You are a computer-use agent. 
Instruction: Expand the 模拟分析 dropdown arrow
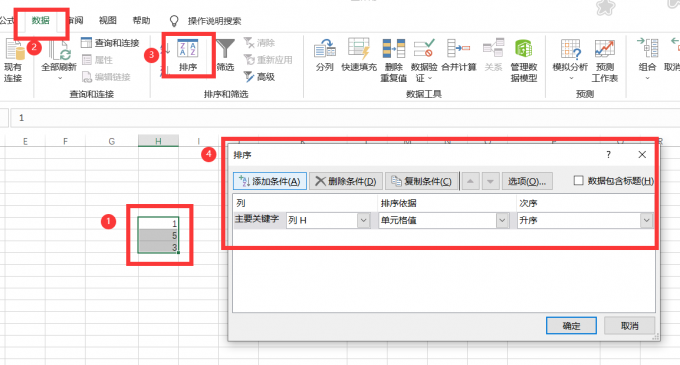point(571,78)
